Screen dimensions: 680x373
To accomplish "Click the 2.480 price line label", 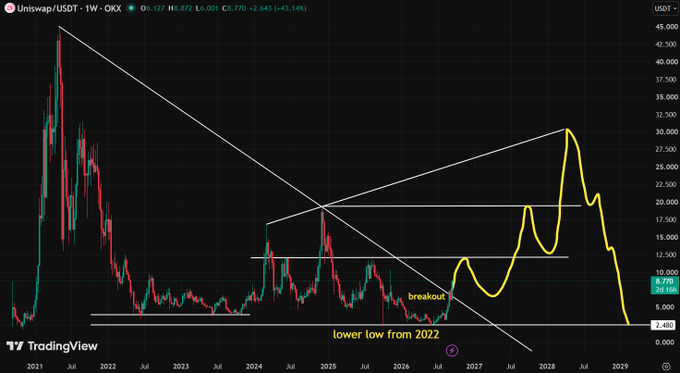I will (x=664, y=325).
